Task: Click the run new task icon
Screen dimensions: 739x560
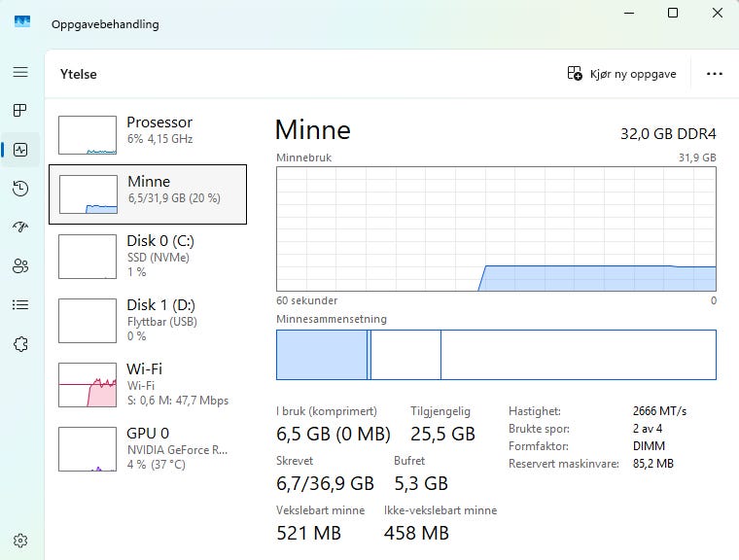Action: click(575, 74)
